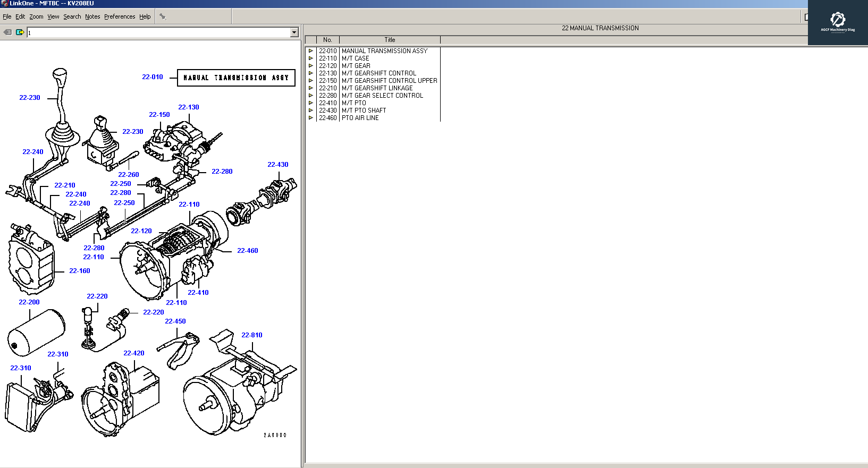Click the arrow icon beside PTO AIR LINE

pyautogui.click(x=311, y=118)
